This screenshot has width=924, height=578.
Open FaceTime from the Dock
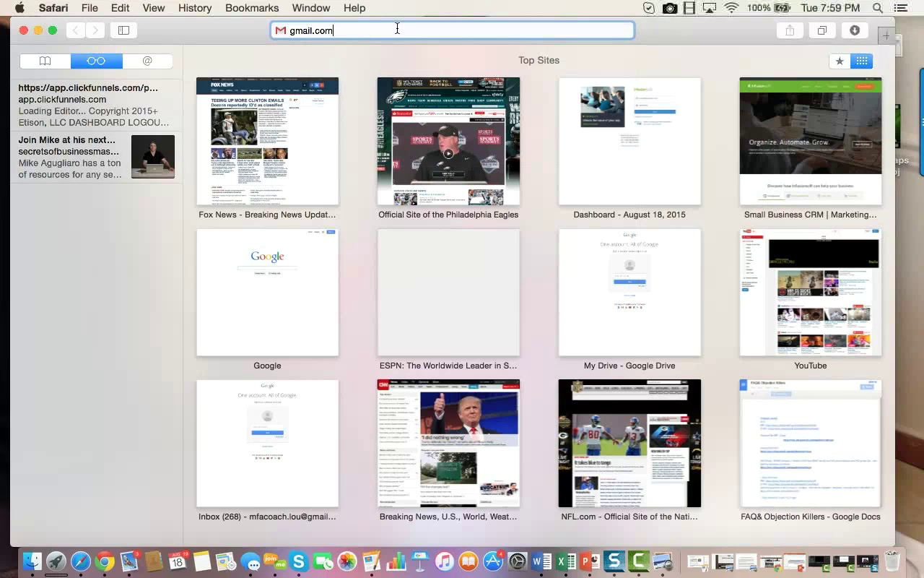(x=323, y=561)
